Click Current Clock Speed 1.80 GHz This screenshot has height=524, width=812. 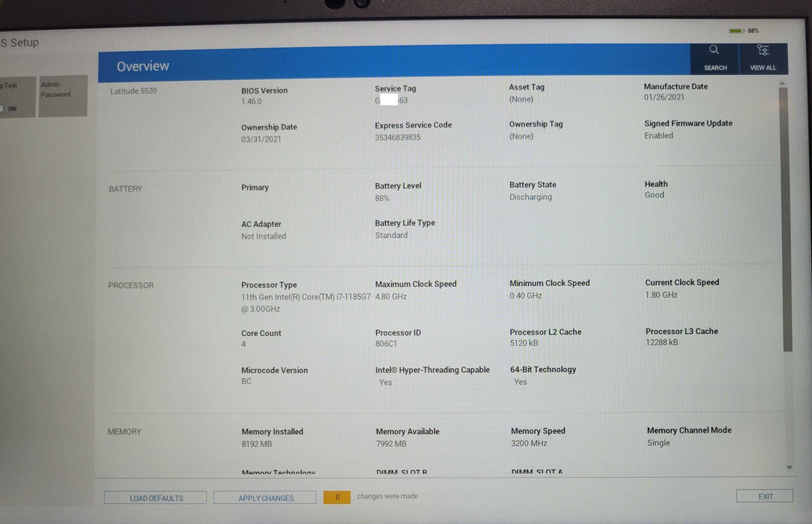point(661,295)
